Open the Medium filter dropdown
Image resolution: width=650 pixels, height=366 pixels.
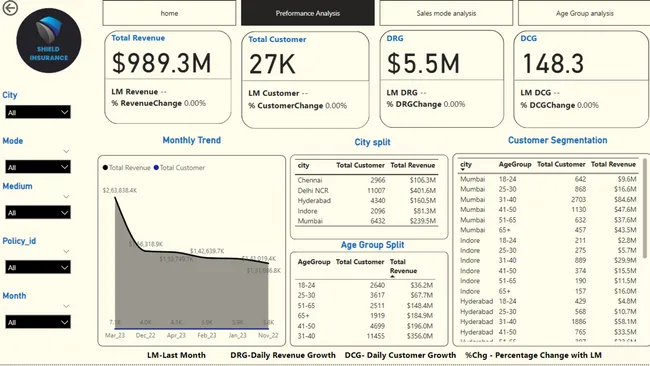(38, 213)
